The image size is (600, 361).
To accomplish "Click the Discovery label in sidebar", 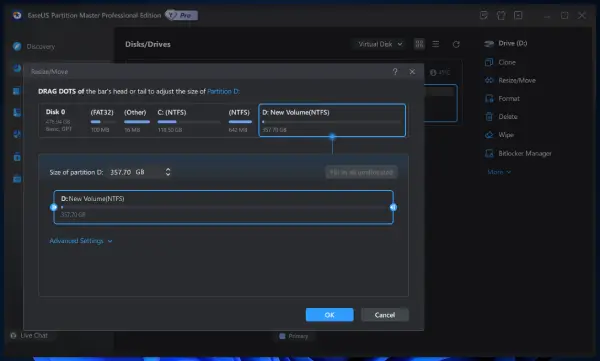I will [x=41, y=46].
